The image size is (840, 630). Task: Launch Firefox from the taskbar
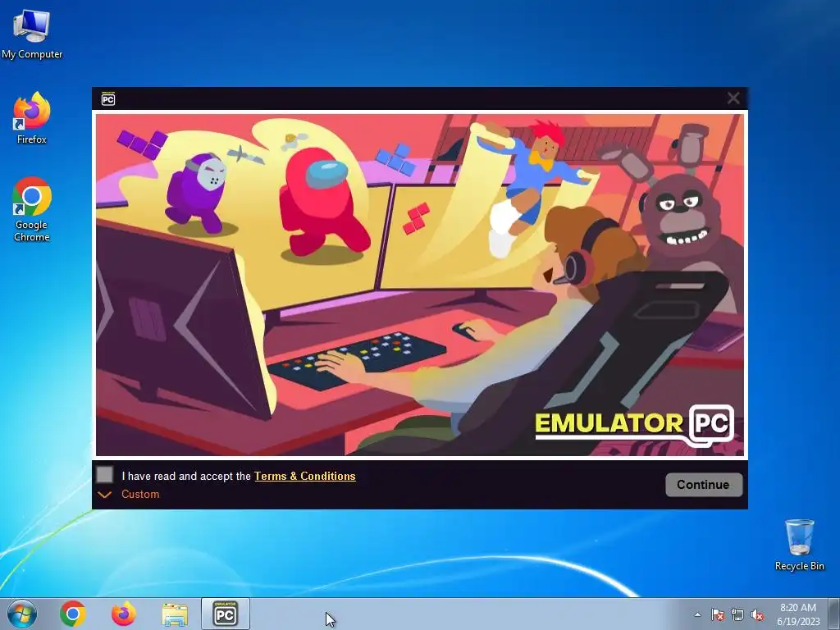click(124, 614)
